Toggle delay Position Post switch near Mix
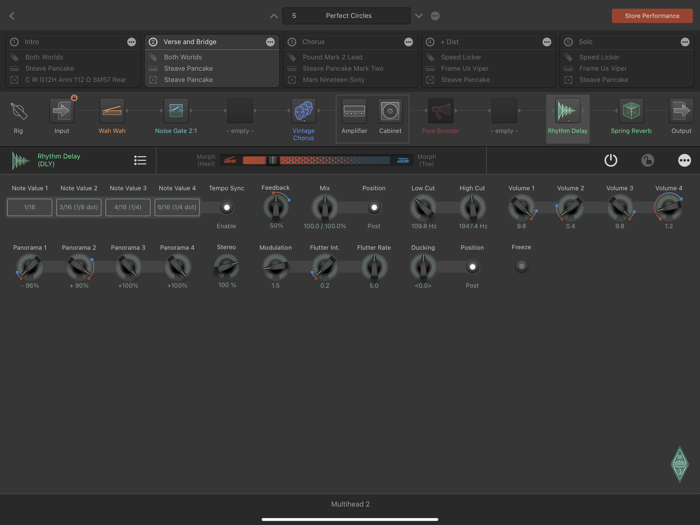700x525 pixels. tap(374, 207)
